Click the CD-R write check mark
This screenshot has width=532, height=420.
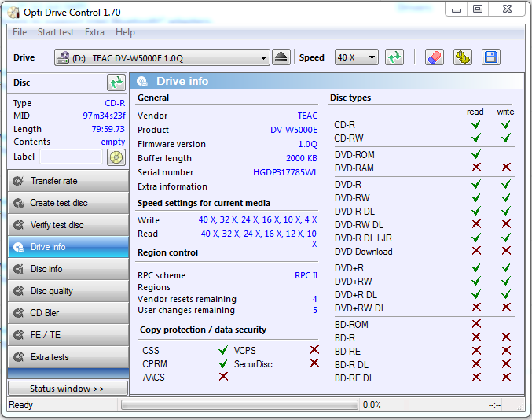coord(506,124)
